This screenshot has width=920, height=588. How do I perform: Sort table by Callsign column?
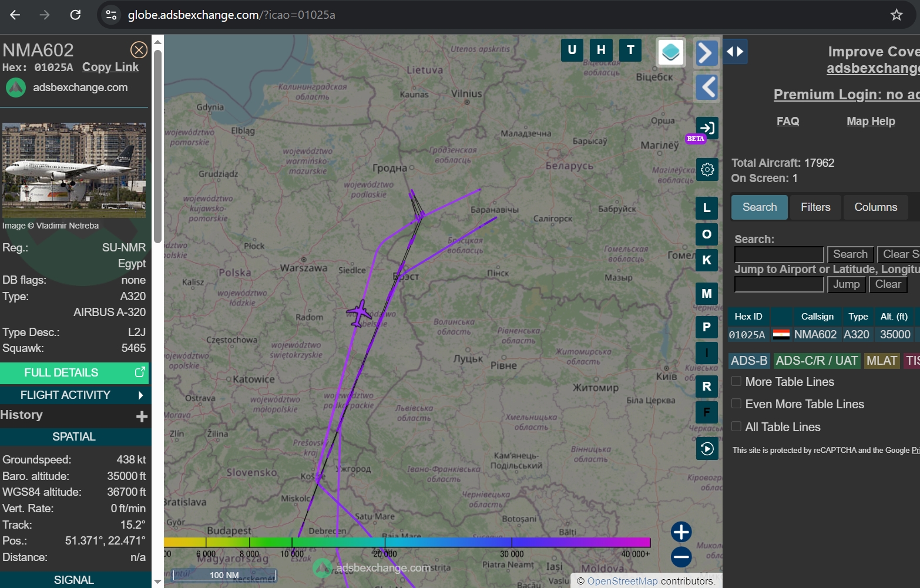817,317
